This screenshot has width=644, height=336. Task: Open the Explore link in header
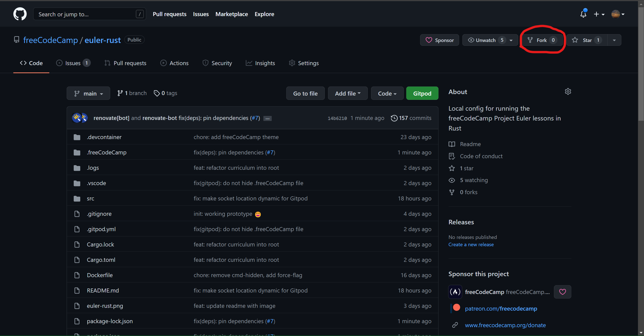(264, 14)
